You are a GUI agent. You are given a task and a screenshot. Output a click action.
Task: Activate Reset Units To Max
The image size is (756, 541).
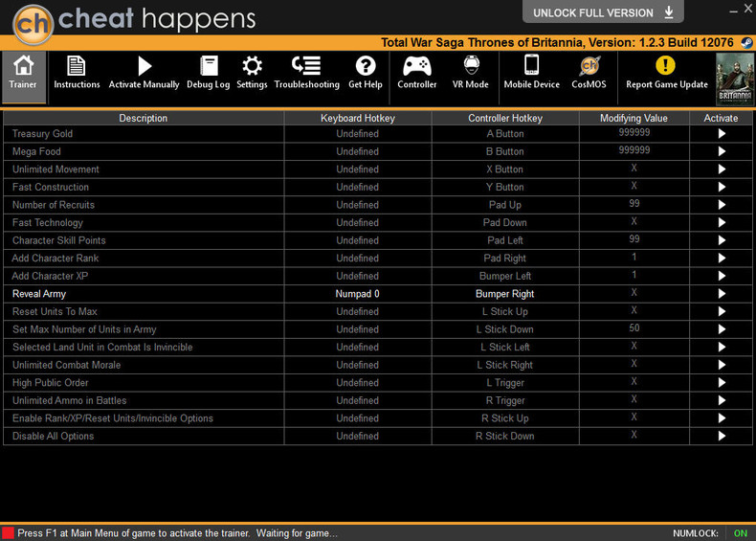[x=722, y=312]
